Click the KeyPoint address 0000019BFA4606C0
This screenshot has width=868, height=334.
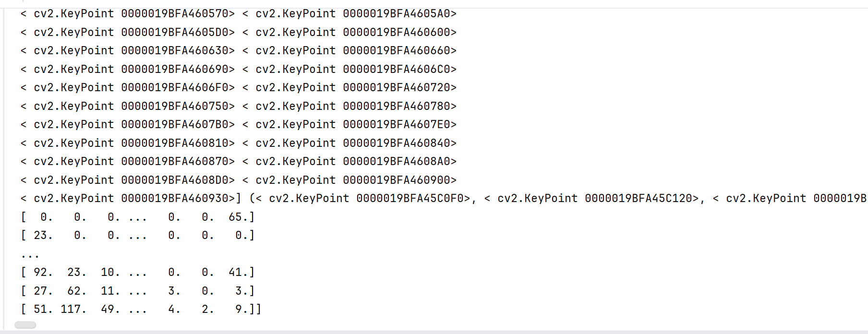tap(397, 70)
